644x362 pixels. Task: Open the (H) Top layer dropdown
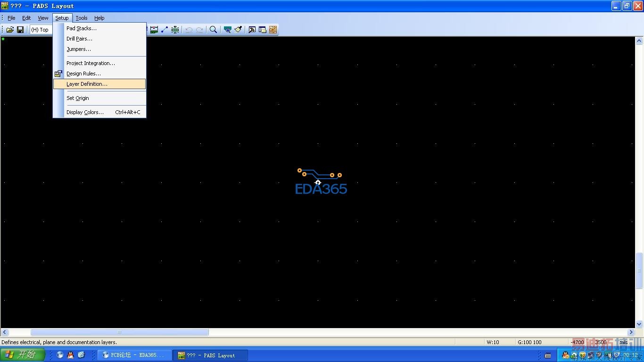41,30
